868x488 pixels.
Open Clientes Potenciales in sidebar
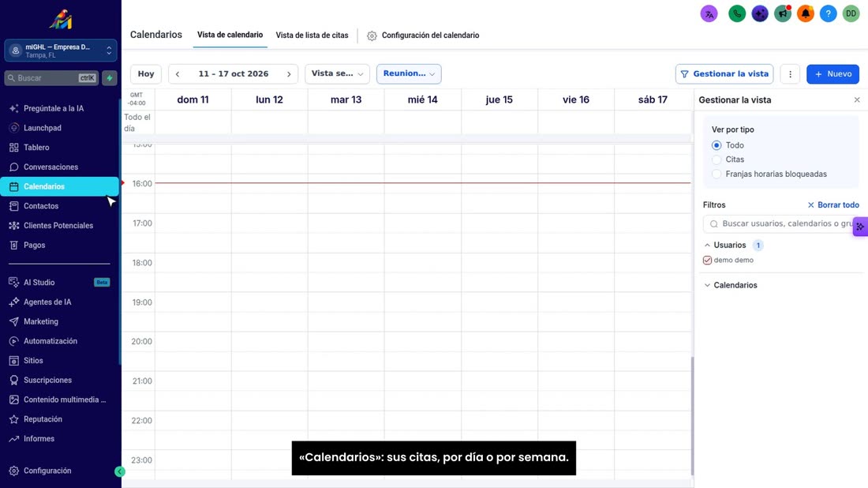pos(59,226)
